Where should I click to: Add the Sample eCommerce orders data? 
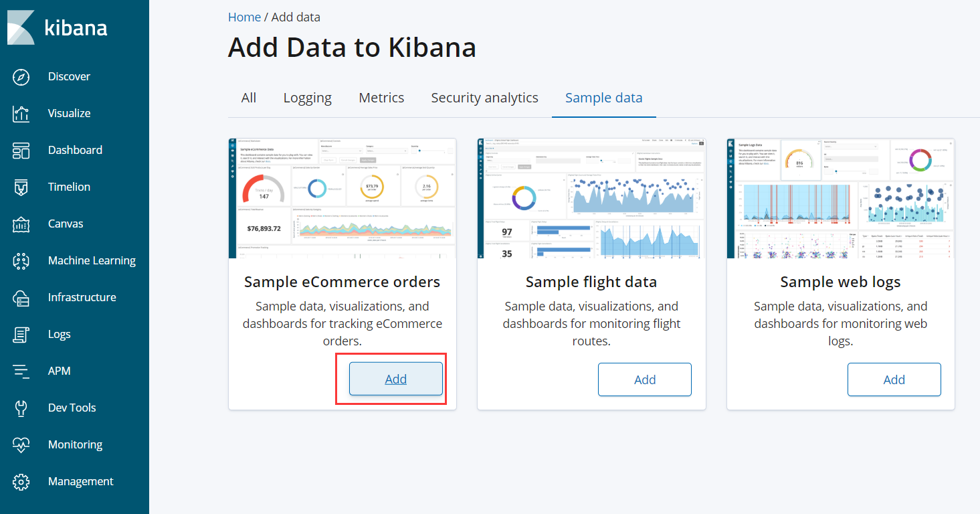[x=396, y=379]
